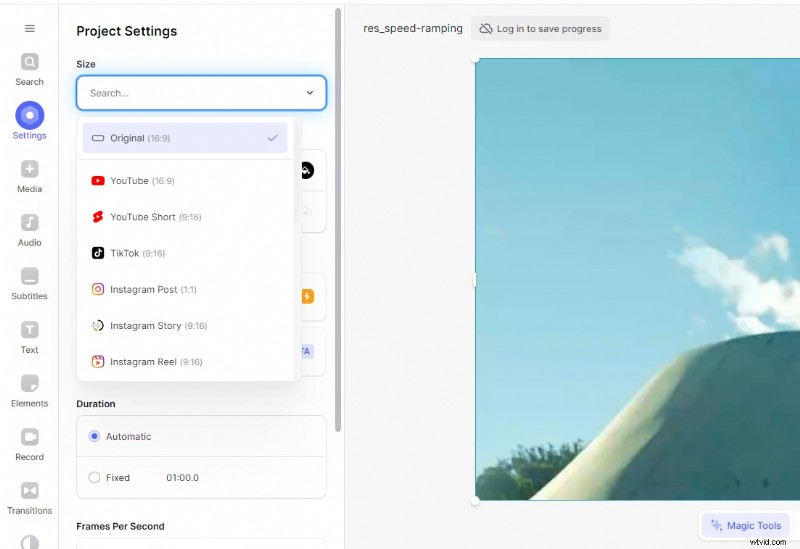Screen dimensions: 800x549
Task: Choose Original (16:9) size option
Action: tap(185, 138)
